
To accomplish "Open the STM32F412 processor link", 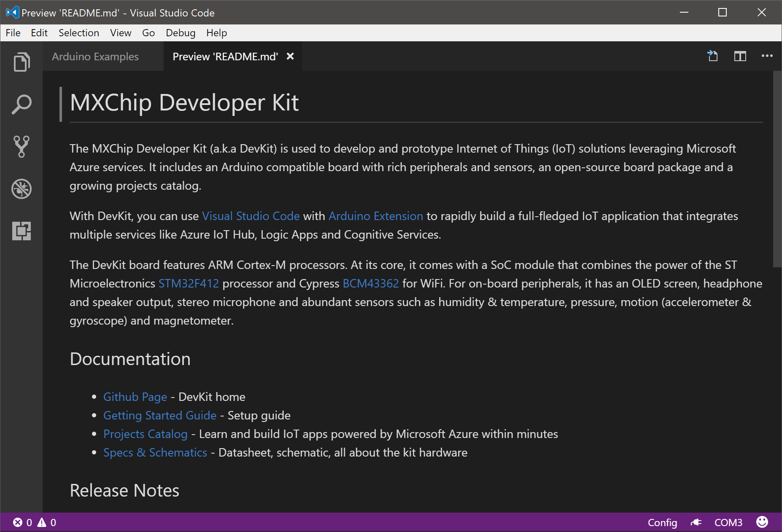I will click(x=189, y=283).
